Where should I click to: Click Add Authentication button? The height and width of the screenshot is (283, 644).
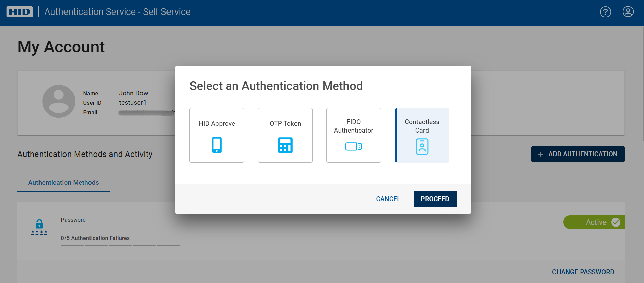click(578, 154)
